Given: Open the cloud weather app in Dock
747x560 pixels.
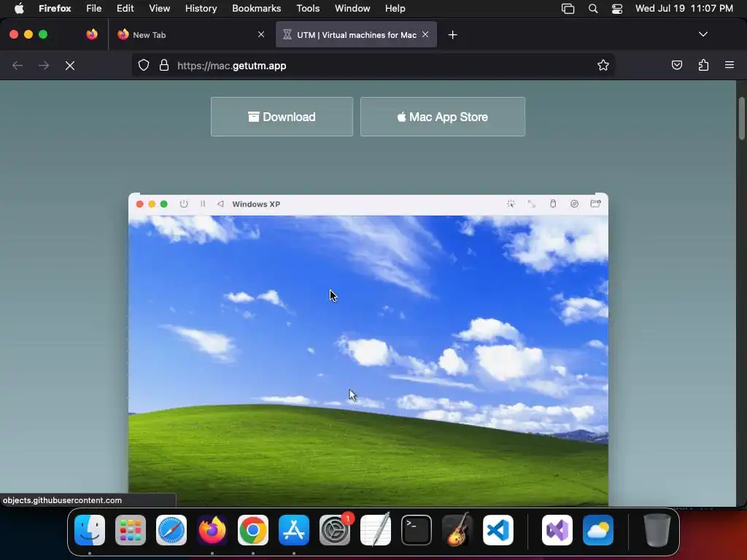Looking at the screenshot, I should coord(598,530).
